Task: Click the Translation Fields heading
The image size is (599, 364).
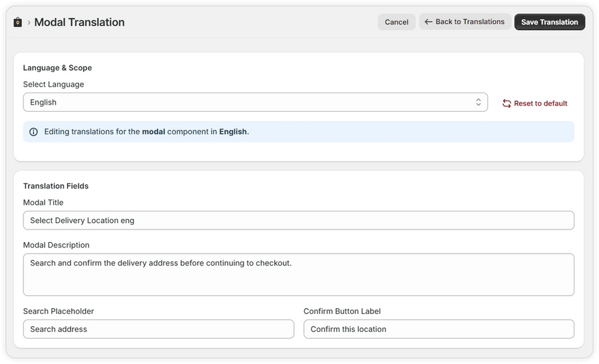Action: tap(56, 186)
